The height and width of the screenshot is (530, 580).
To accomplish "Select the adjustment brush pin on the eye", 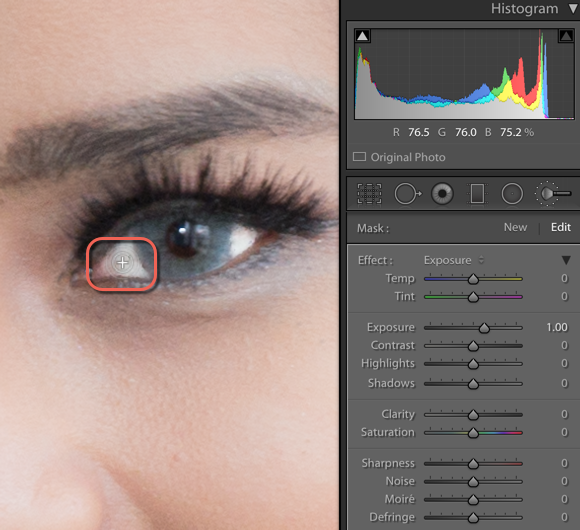I will [x=122, y=263].
